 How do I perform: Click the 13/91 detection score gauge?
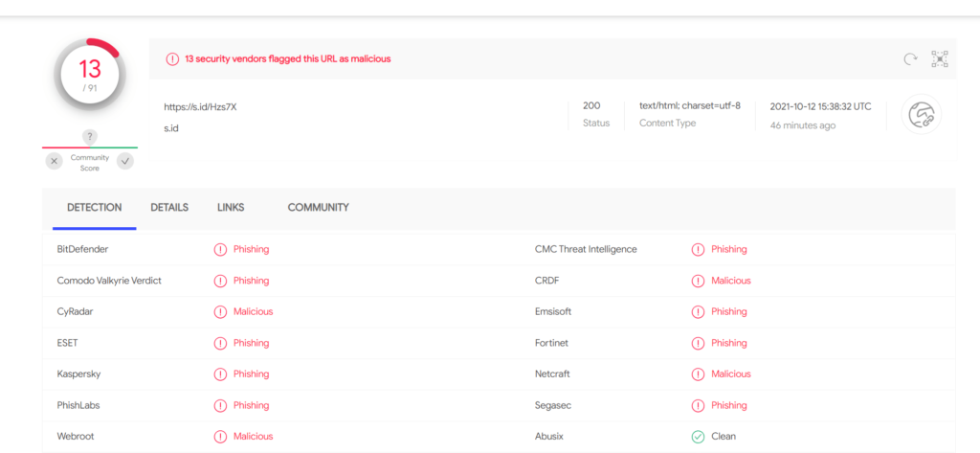90,75
